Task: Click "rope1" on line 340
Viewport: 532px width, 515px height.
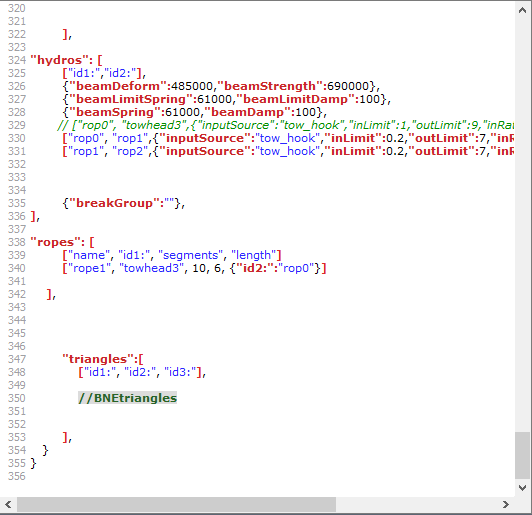Action: click(89, 268)
